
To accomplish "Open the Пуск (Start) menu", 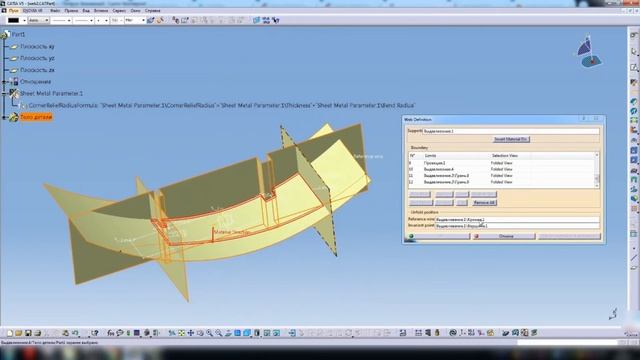I will pos(13,11).
